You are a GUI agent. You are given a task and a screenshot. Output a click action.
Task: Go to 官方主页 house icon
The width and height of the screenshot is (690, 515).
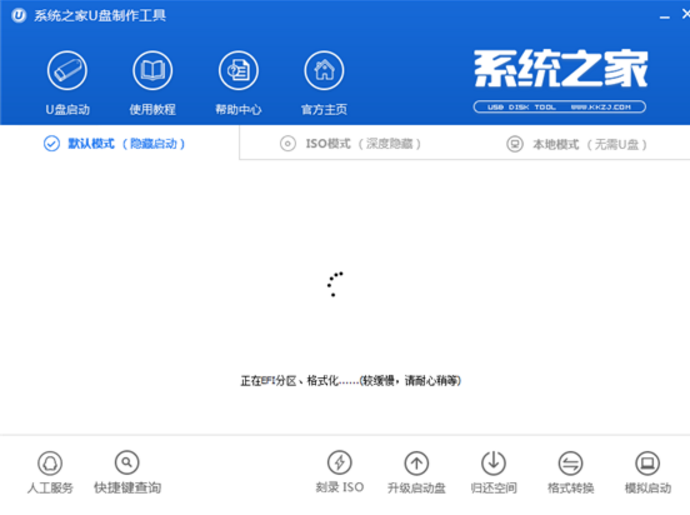[x=324, y=70]
